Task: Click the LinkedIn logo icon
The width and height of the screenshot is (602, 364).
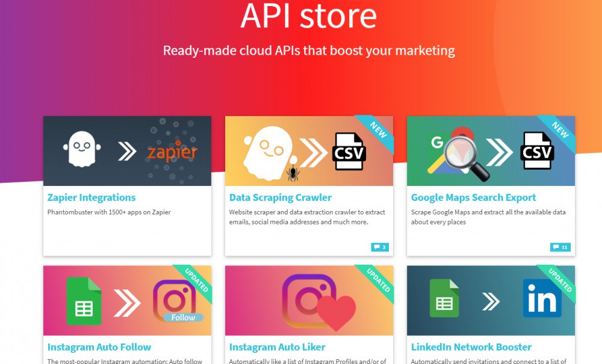Action: 542,298
